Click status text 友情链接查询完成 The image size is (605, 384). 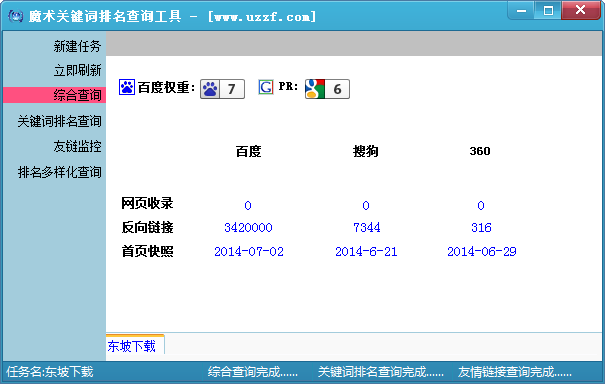[515, 372]
